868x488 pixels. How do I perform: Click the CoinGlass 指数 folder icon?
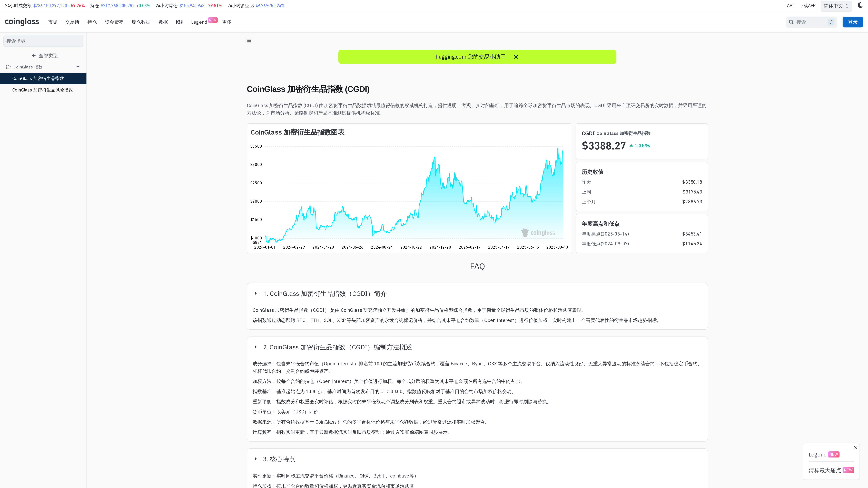coord(9,67)
